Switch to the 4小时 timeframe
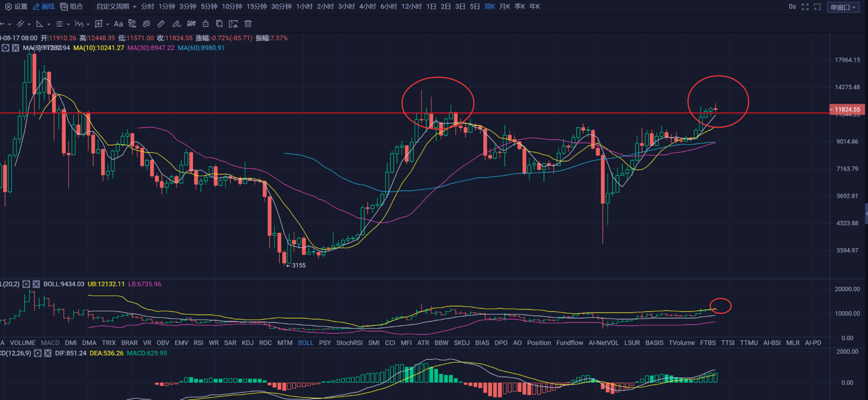The image size is (868, 400). tap(368, 7)
